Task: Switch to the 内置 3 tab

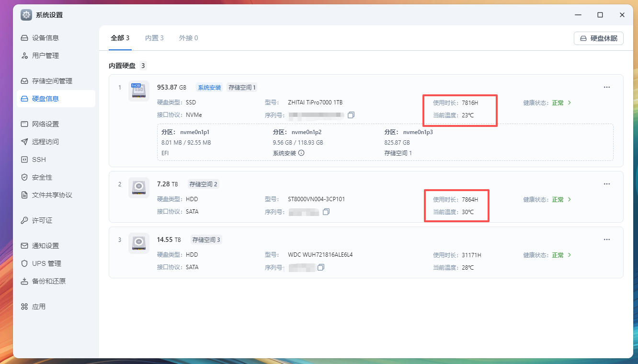Action: click(x=154, y=38)
